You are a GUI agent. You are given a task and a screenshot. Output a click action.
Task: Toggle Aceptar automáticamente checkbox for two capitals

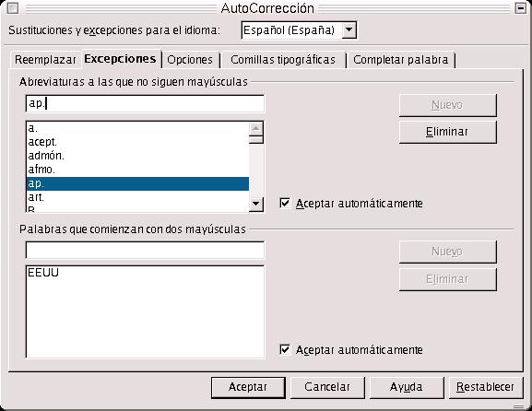click(x=285, y=349)
